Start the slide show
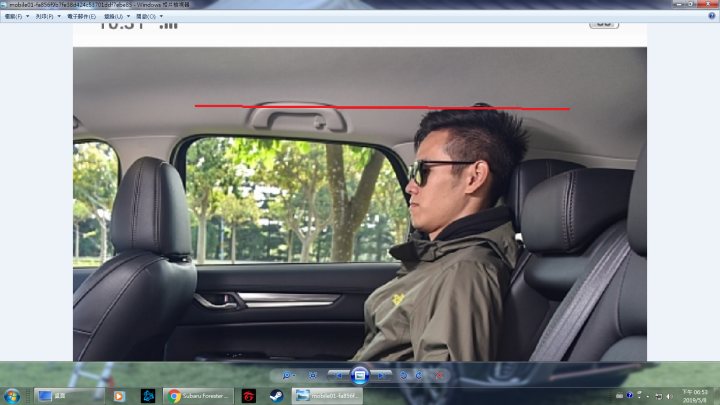The height and width of the screenshot is (405, 720). (x=360, y=376)
